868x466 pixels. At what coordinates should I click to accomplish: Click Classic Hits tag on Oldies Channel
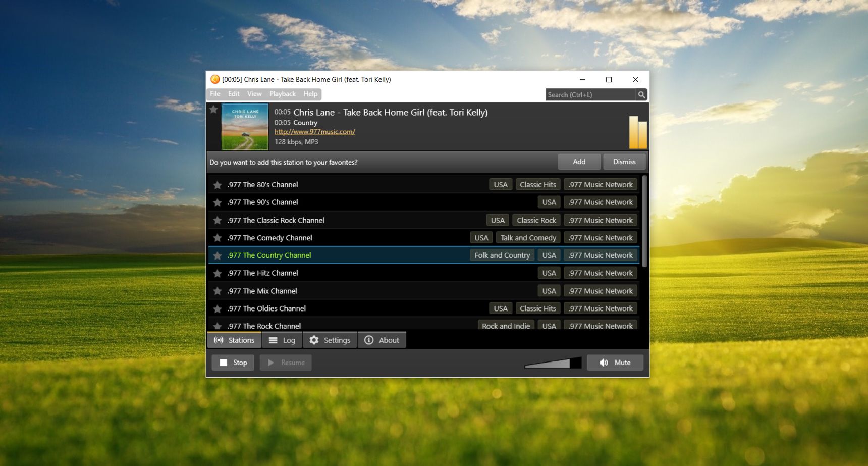[x=538, y=308]
